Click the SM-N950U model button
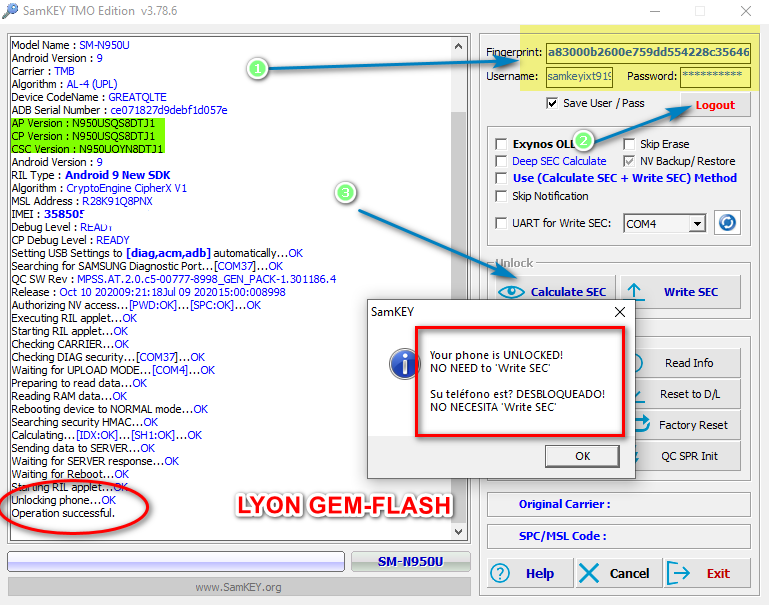This screenshot has width=769, height=605. coord(410,562)
